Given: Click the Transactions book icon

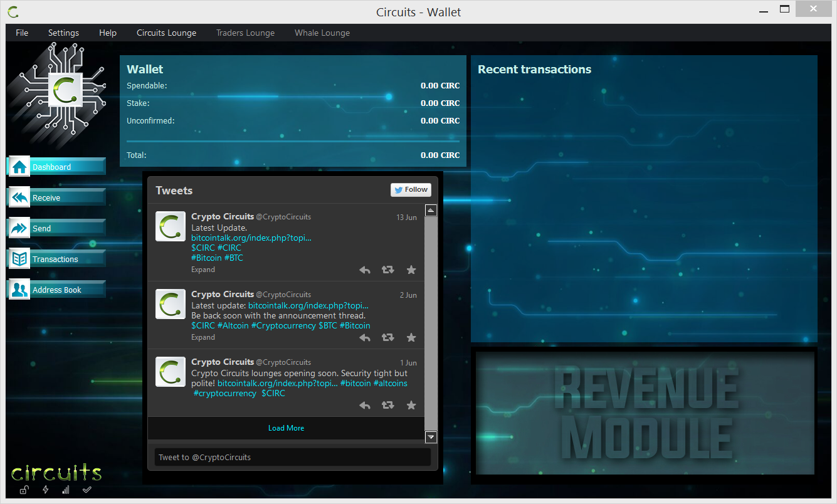Looking at the screenshot, I should point(19,259).
